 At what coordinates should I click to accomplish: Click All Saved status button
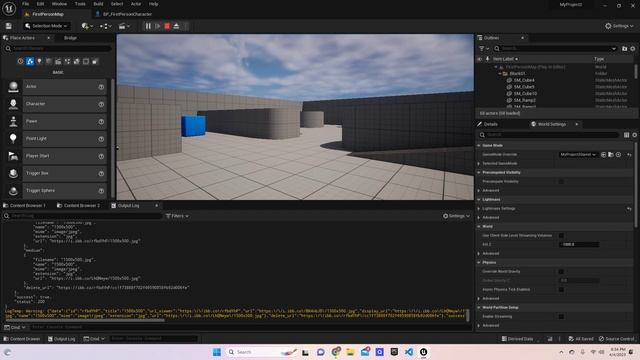[x=581, y=339]
